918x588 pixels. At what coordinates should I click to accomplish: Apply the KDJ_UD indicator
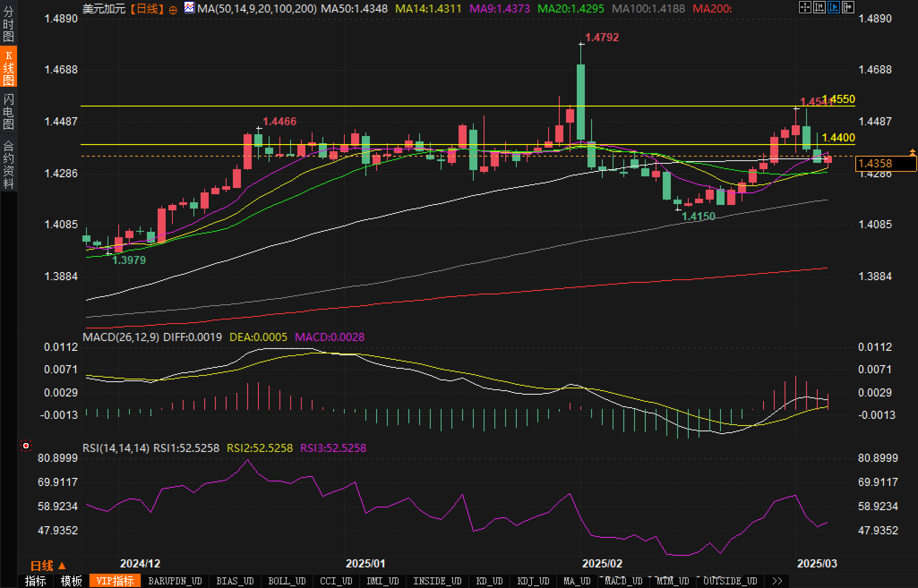coord(533,581)
